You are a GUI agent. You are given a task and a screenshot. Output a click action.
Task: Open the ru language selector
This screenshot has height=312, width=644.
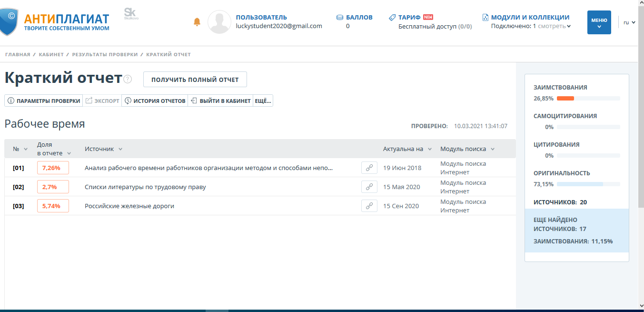pyautogui.click(x=629, y=22)
